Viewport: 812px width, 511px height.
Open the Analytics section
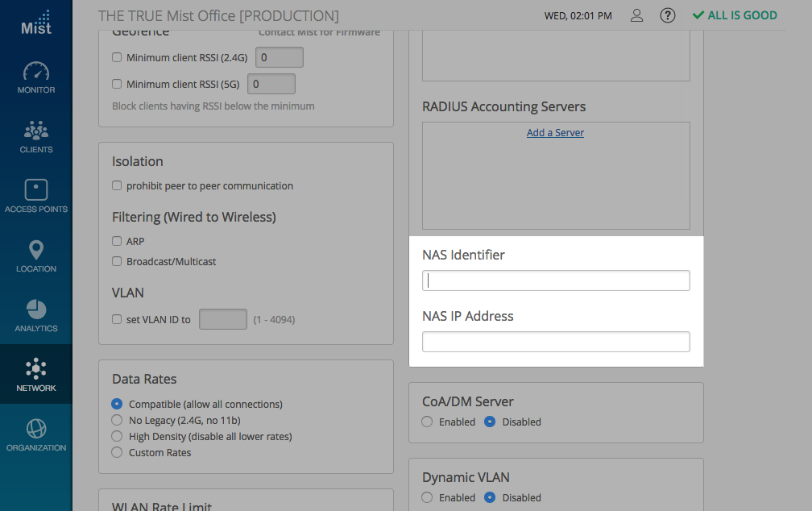[x=36, y=316]
